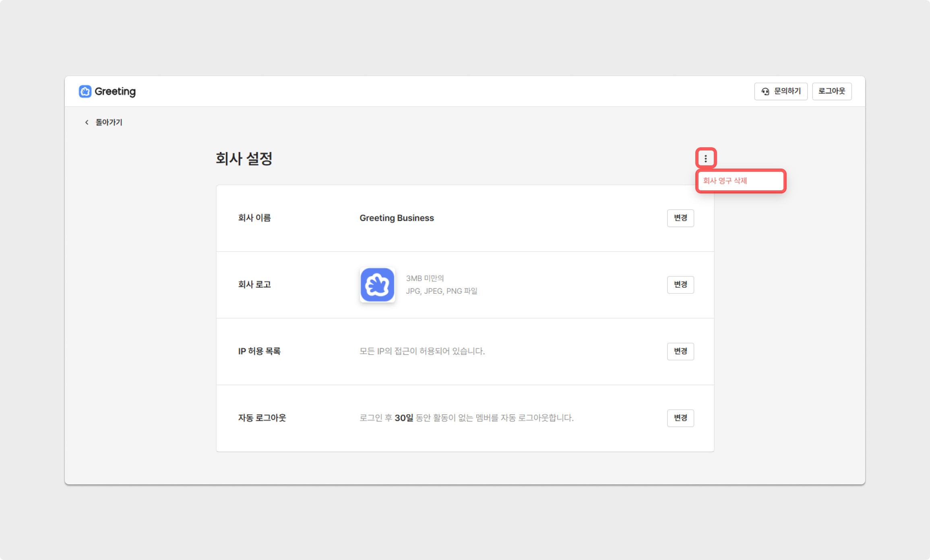Click the 돌아가기 back link text
Screen dimensions: 930x560
(109, 122)
